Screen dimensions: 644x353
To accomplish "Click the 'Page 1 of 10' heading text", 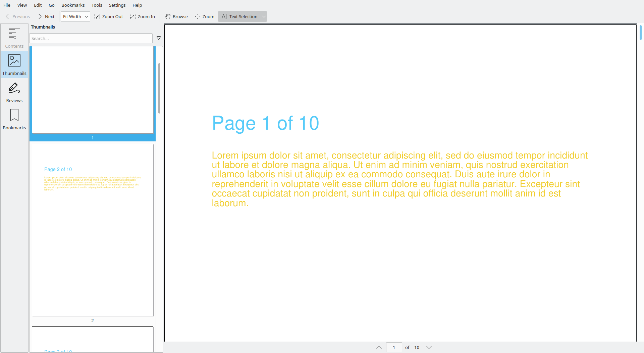I will pyautogui.click(x=266, y=123).
